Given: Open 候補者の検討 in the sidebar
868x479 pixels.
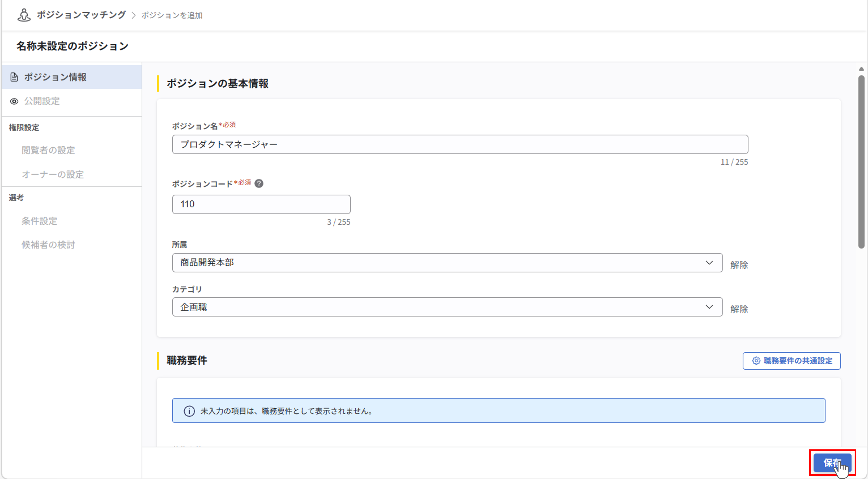Looking at the screenshot, I should coord(48,245).
